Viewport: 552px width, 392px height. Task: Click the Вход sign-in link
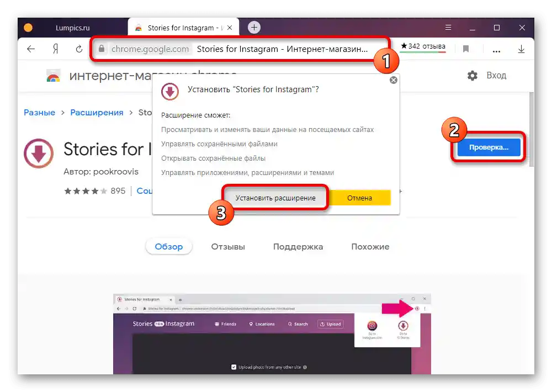click(x=496, y=76)
